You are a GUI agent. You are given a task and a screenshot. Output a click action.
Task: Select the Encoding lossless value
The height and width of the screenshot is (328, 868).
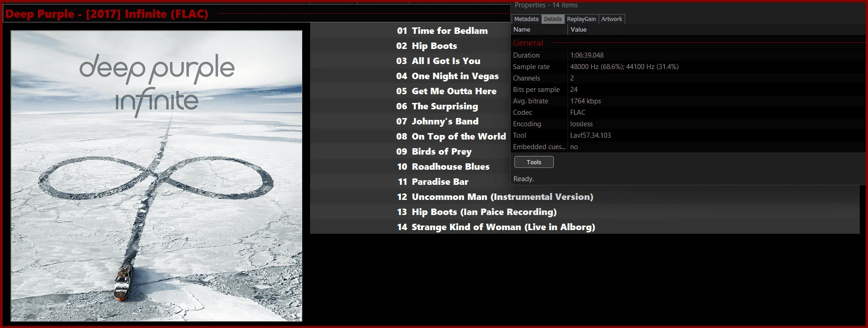coord(581,124)
